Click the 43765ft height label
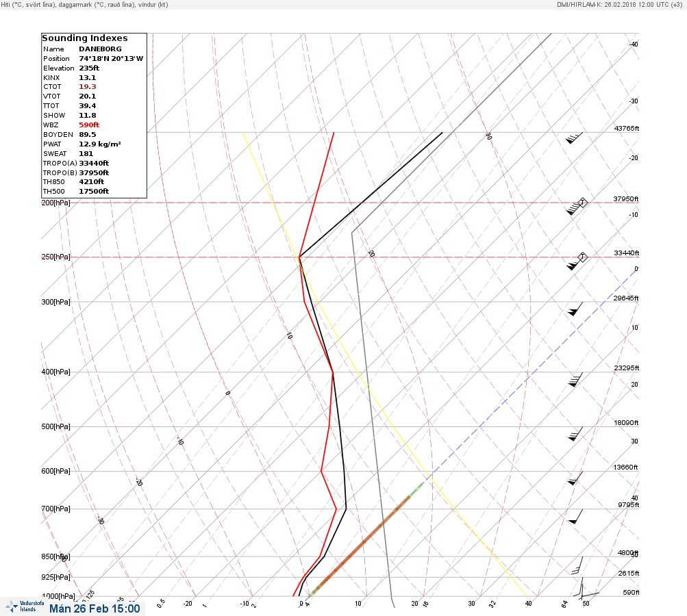Viewport: 687px width, 616px height. tap(627, 128)
